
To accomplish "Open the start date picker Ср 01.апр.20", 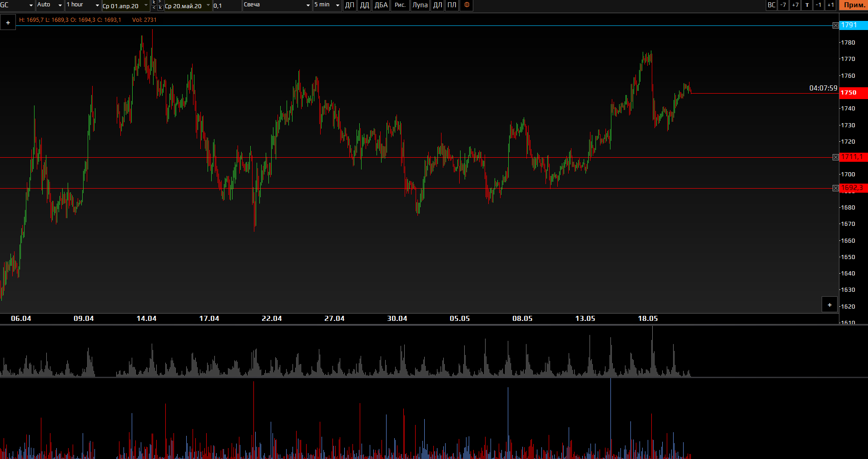I will [x=125, y=6].
